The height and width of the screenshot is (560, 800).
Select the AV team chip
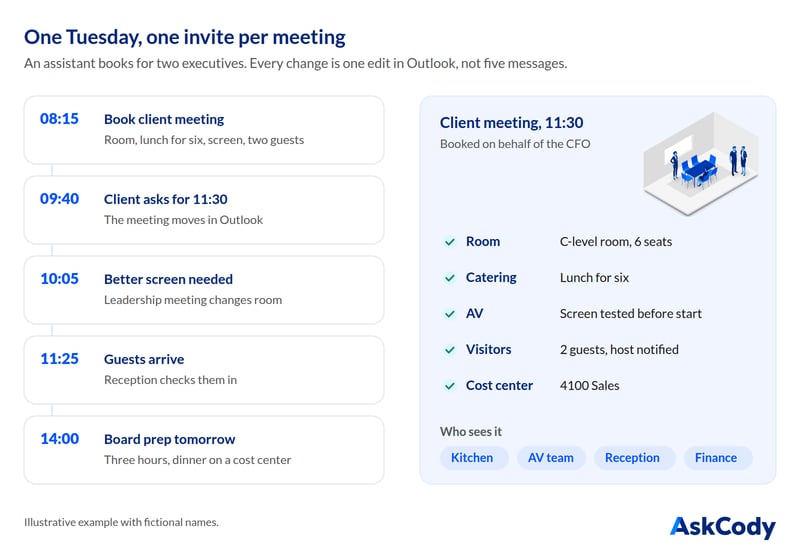551,457
